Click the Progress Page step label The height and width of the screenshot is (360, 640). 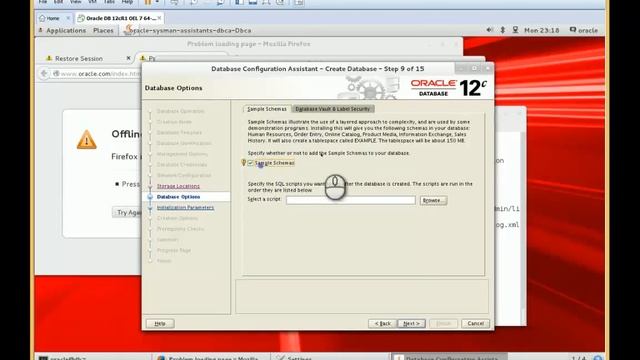173,250
